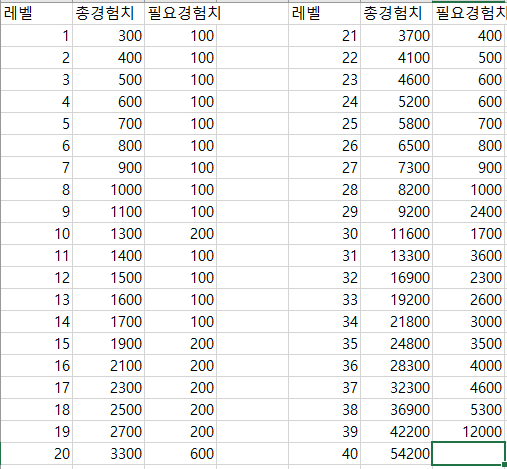Select the cell containing 3300
The image size is (507, 469).
tap(108, 453)
